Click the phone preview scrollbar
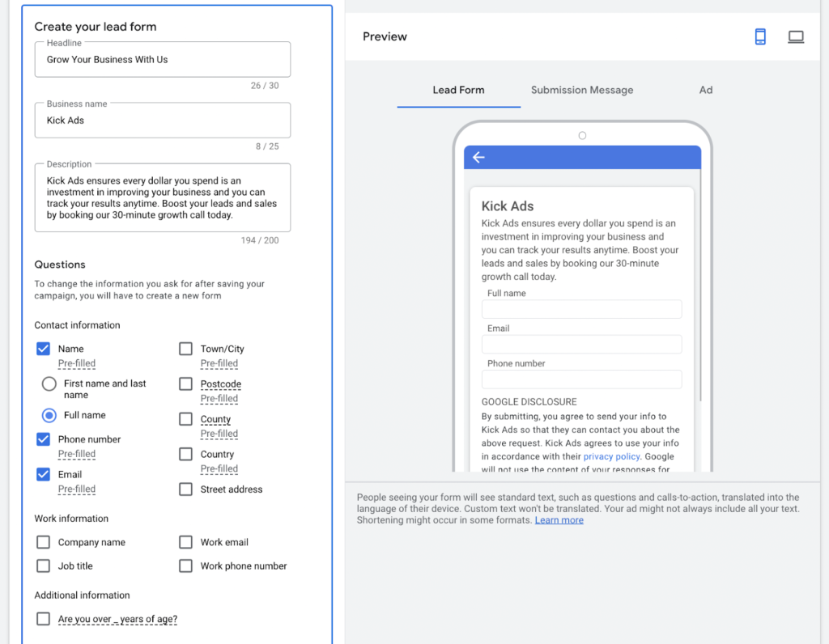The width and height of the screenshot is (829, 644). (x=700, y=286)
